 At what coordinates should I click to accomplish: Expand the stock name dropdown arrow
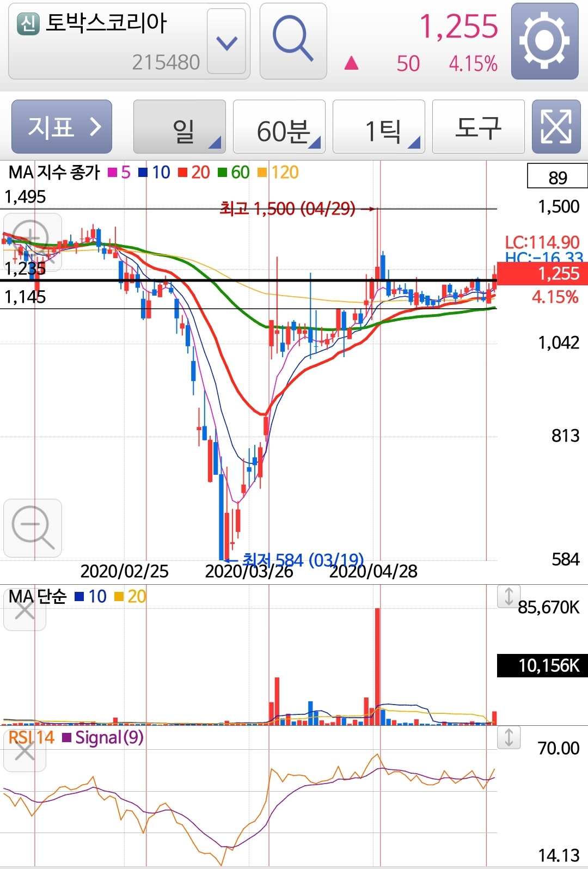[226, 41]
